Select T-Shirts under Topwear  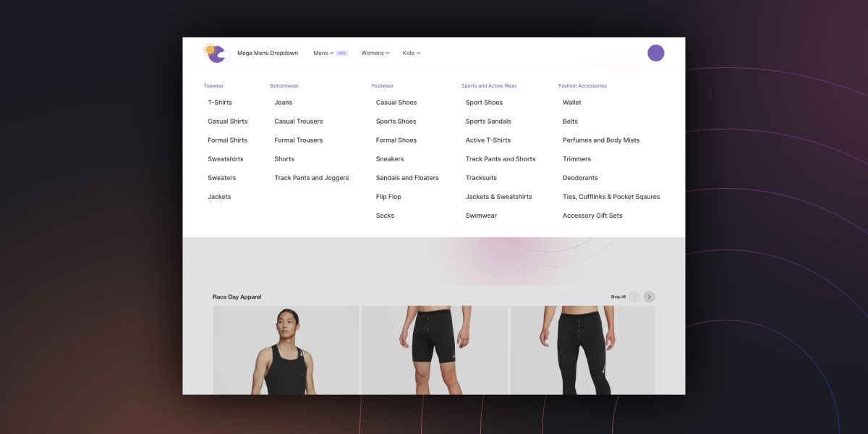pos(220,103)
